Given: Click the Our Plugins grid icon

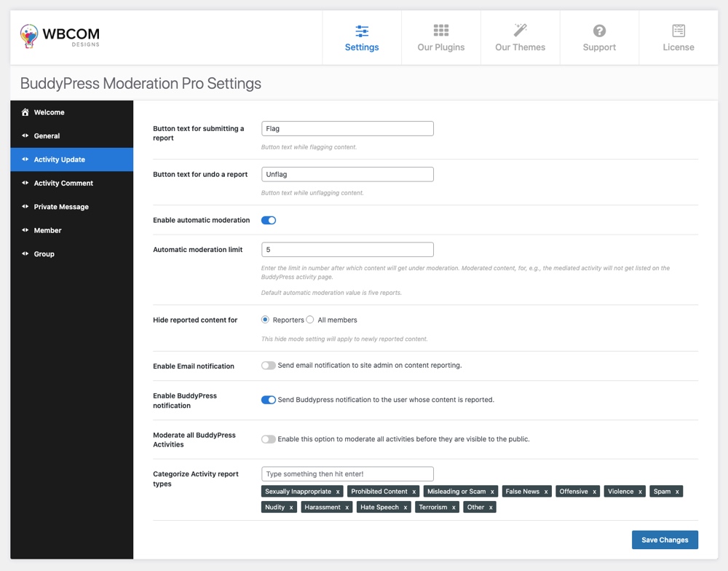Looking at the screenshot, I should coord(440,31).
